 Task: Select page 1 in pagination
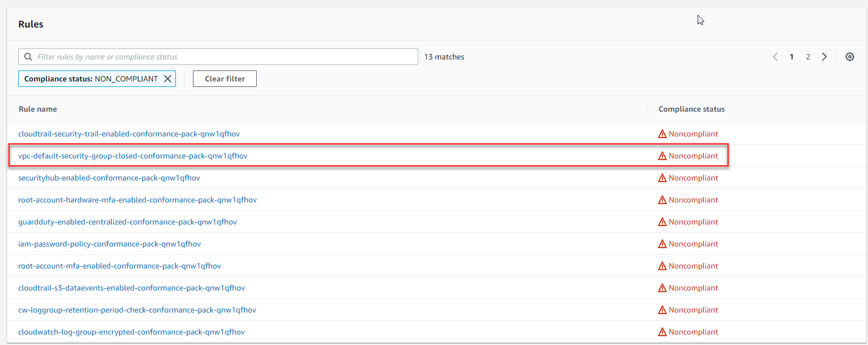click(791, 57)
